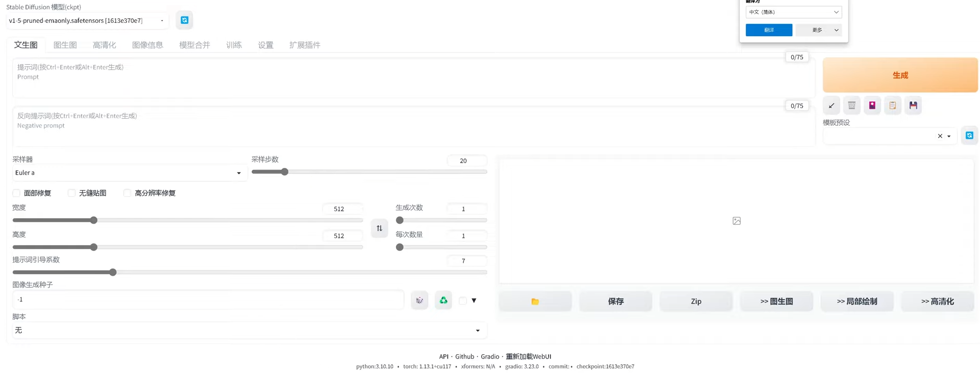The height and width of the screenshot is (373, 980).
Task: Click the 每次数量 value box
Action: click(466, 236)
